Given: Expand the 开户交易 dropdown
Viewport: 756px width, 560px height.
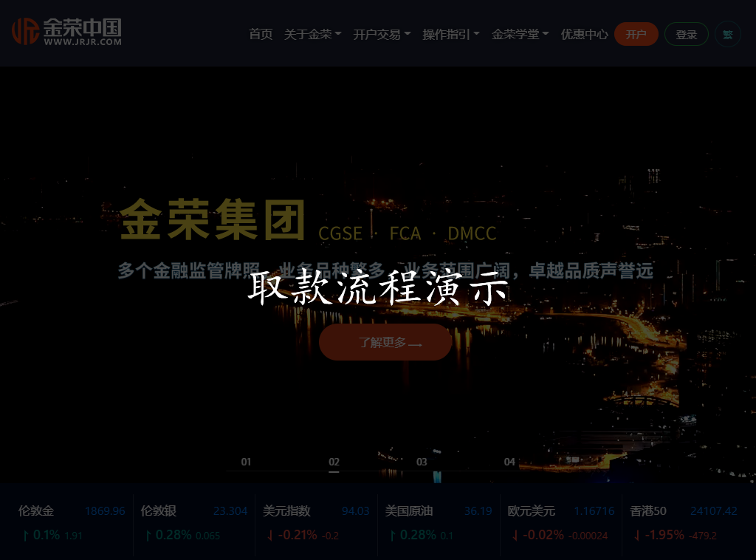Looking at the screenshot, I should (x=382, y=34).
